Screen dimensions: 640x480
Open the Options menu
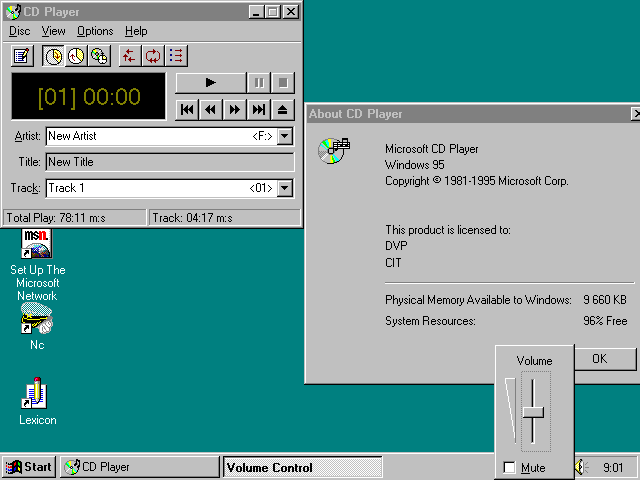(x=95, y=31)
